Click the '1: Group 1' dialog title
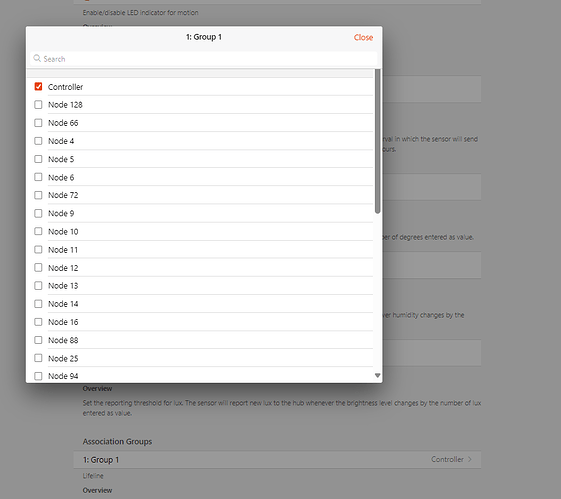This screenshot has width=561, height=499. pyautogui.click(x=204, y=37)
